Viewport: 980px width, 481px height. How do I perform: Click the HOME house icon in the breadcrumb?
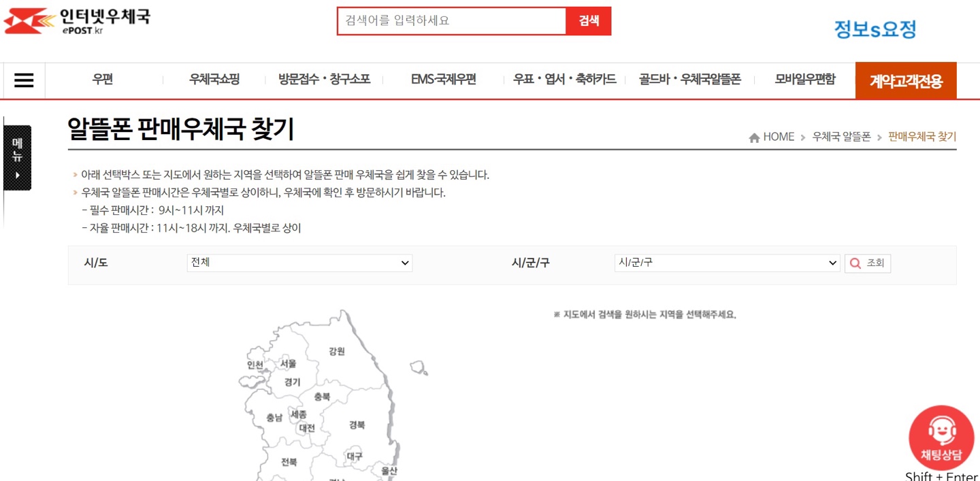click(755, 136)
